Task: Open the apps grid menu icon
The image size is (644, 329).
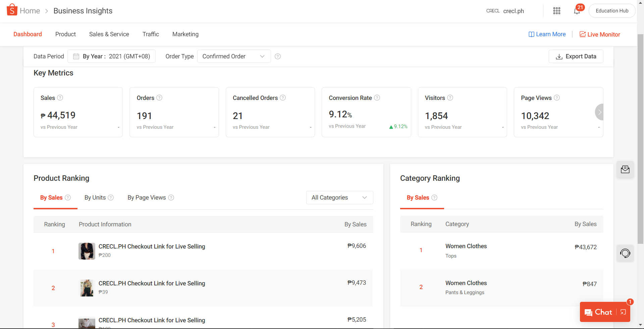Action: (557, 11)
